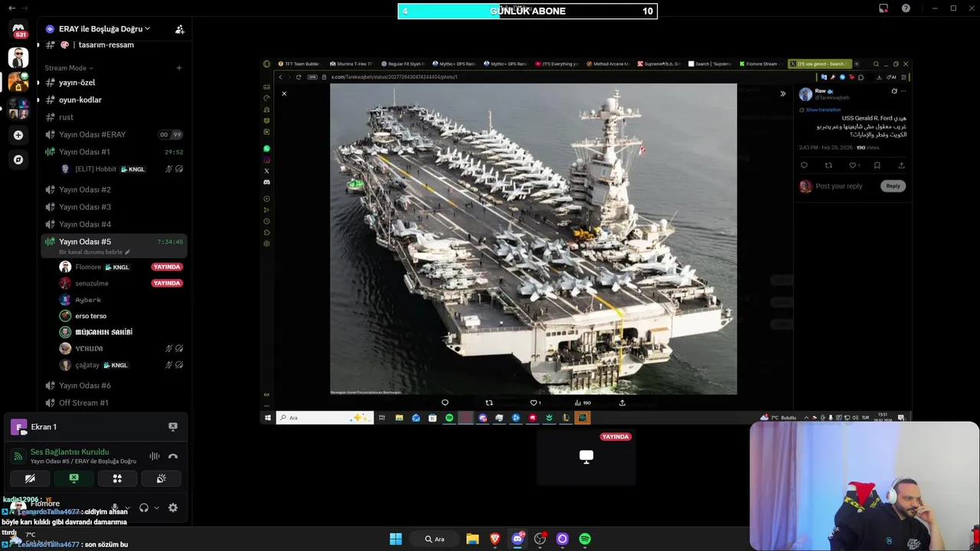Click reply bubble icon under the photo

tap(445, 403)
